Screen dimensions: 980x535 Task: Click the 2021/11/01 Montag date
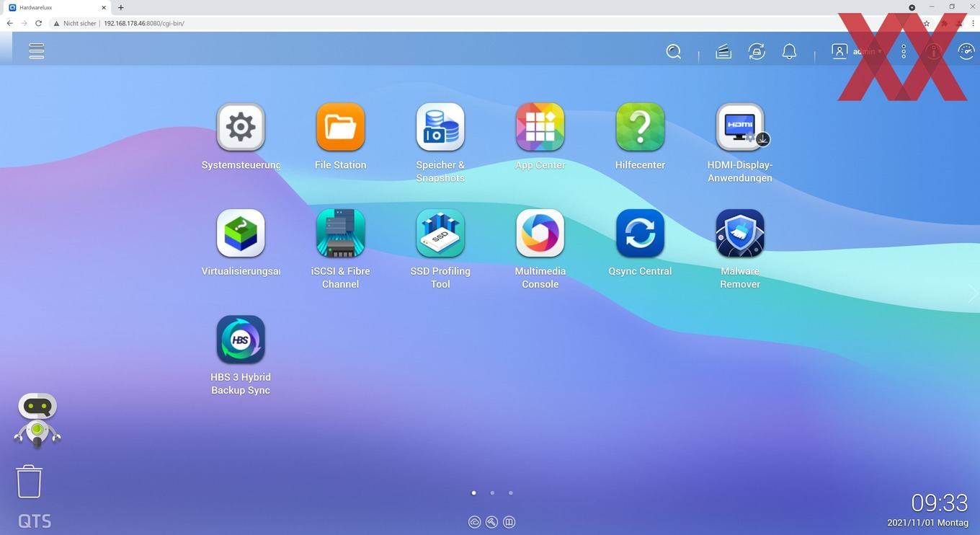(x=927, y=523)
